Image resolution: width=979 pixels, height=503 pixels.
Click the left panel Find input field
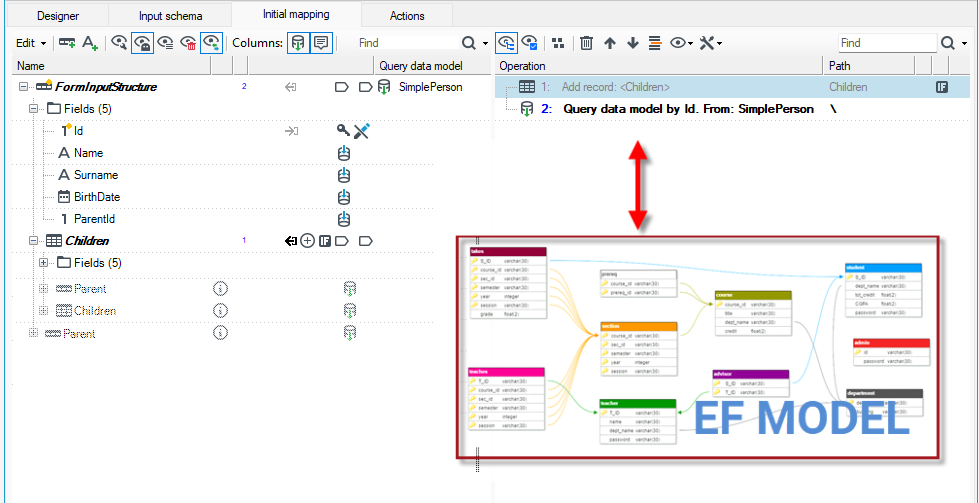(x=408, y=43)
